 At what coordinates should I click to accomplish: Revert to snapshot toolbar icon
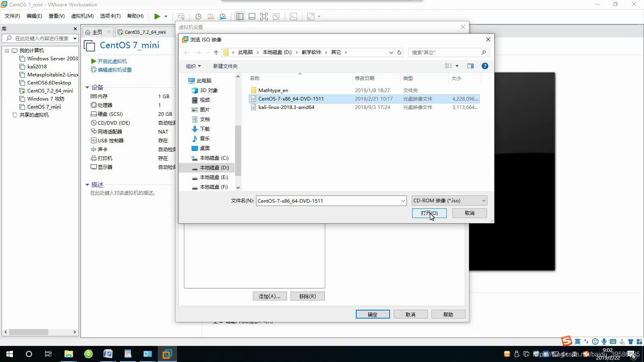211,16
